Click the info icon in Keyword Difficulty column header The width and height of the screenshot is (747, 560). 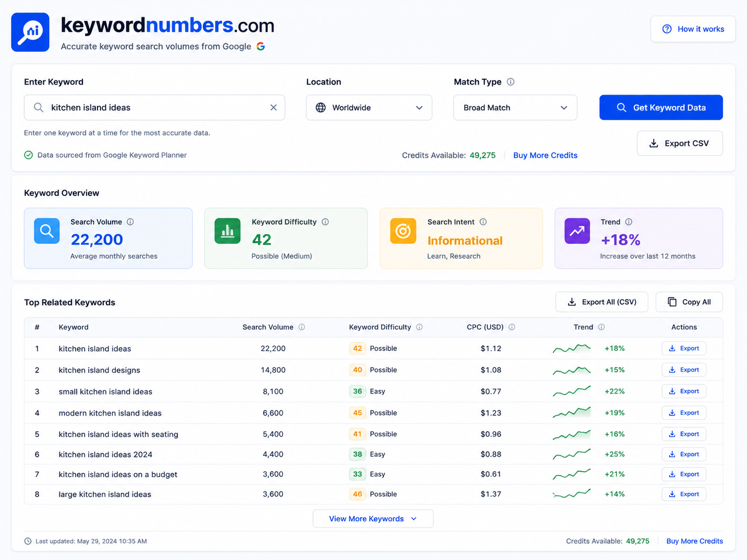tap(419, 327)
